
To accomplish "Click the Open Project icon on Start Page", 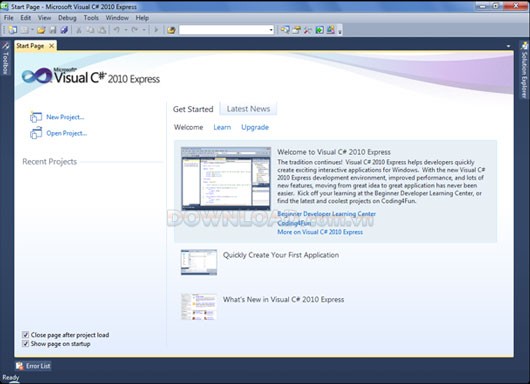I will tap(36, 133).
